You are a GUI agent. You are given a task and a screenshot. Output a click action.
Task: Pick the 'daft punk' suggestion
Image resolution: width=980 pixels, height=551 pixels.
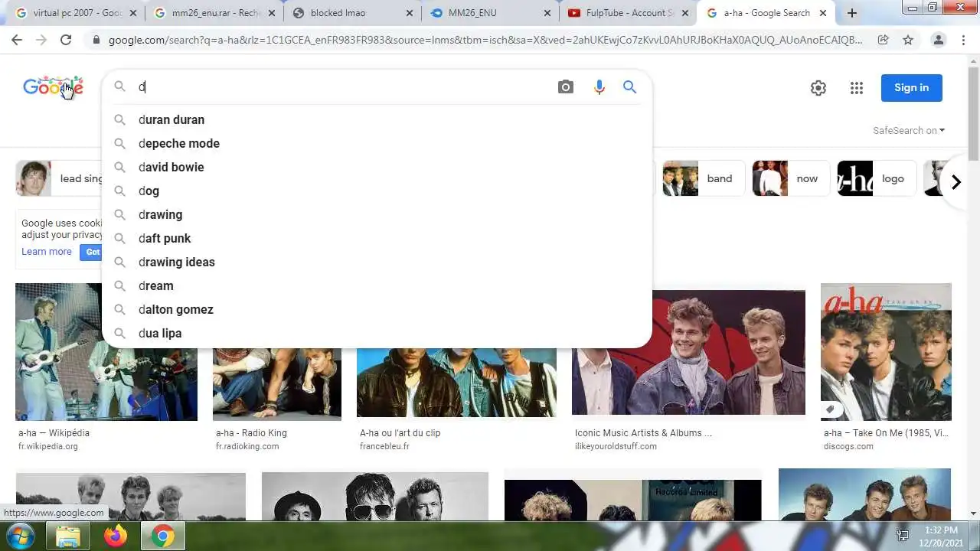376,238
